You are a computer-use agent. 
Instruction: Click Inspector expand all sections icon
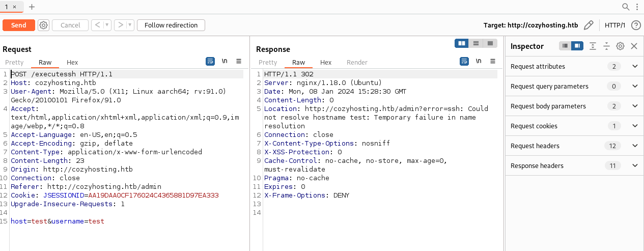pos(593,46)
